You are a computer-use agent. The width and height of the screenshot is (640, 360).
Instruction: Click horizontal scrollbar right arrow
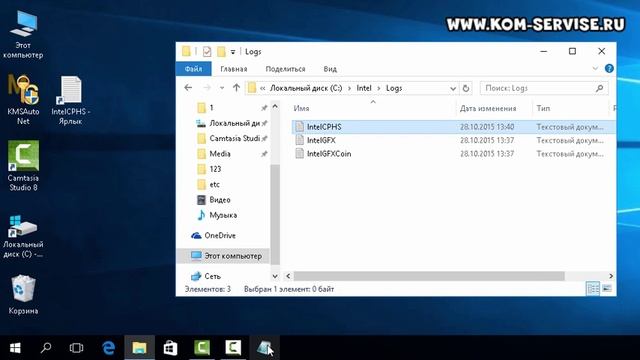coord(611,276)
